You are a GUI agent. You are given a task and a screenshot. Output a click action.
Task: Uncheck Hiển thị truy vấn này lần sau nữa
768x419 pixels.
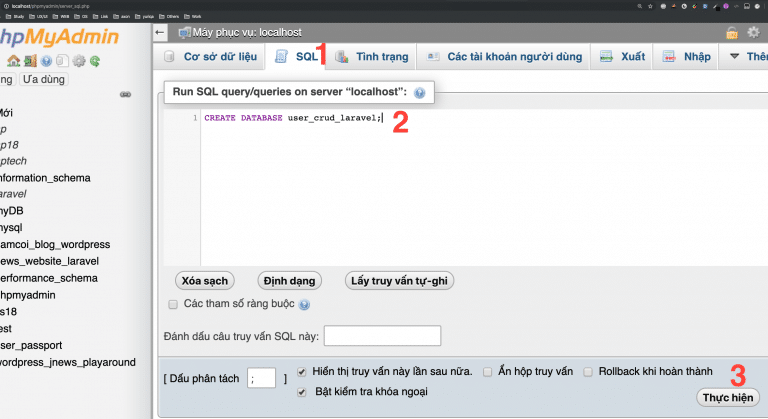[302, 372]
